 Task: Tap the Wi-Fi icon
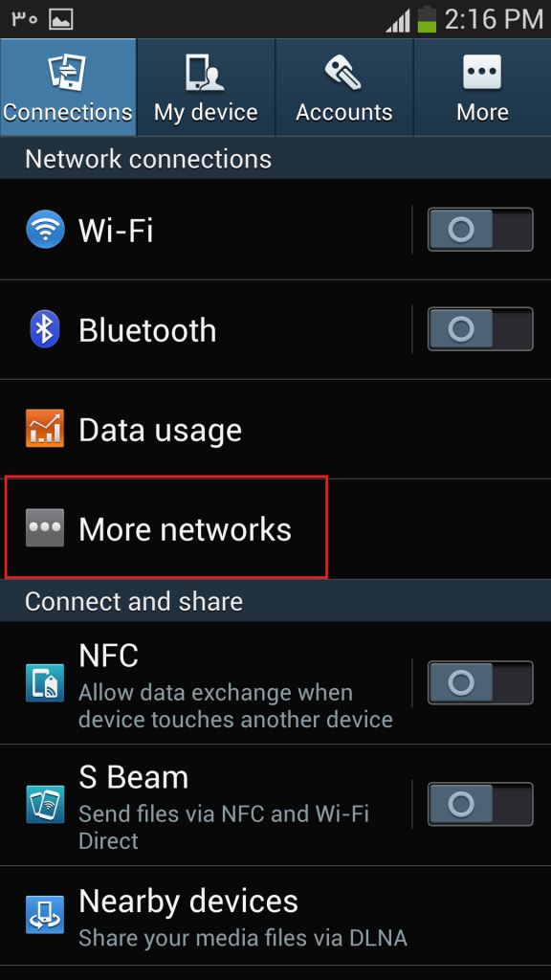click(45, 230)
